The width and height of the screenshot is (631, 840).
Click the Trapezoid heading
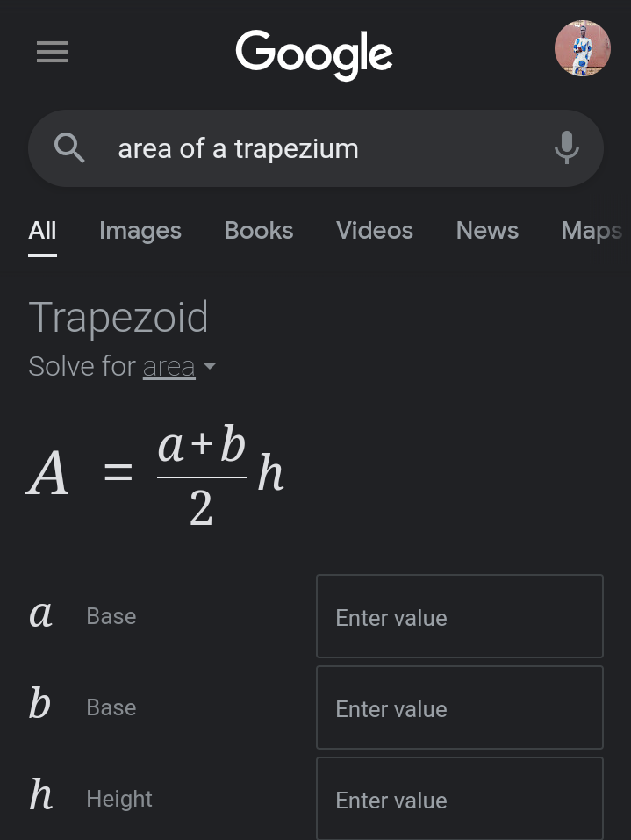point(118,318)
